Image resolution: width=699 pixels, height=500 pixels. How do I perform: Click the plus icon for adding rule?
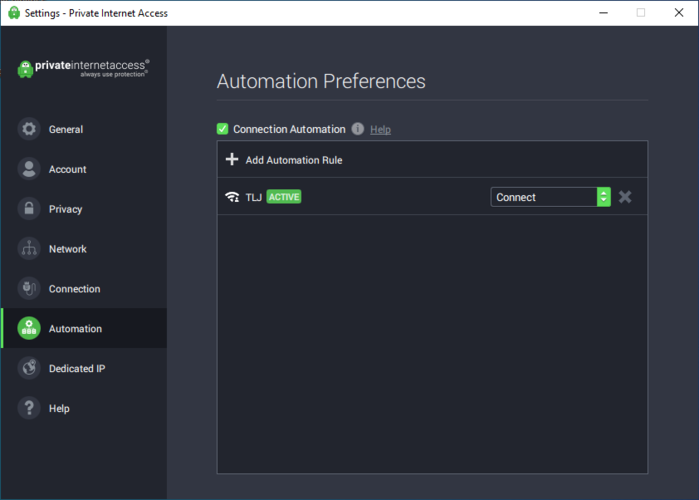tap(232, 159)
